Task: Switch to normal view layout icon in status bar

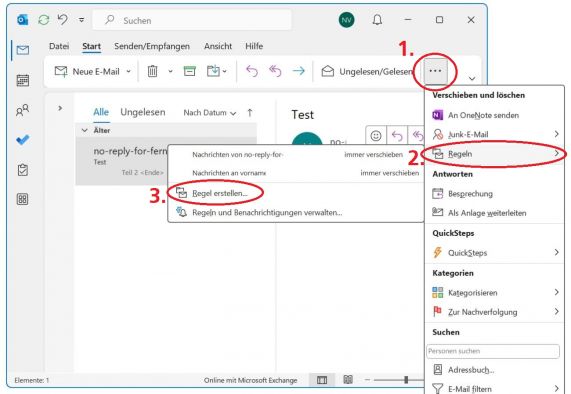Action: 322,380
